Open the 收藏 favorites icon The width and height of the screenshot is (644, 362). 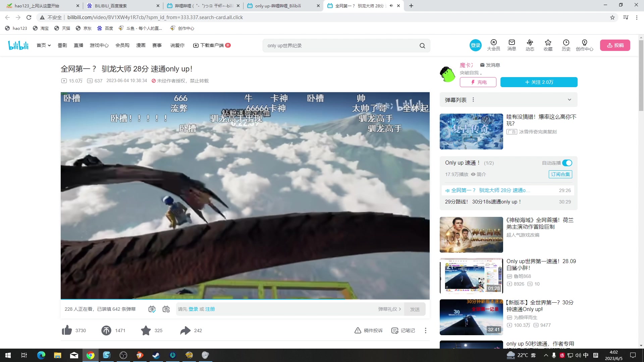548,45
